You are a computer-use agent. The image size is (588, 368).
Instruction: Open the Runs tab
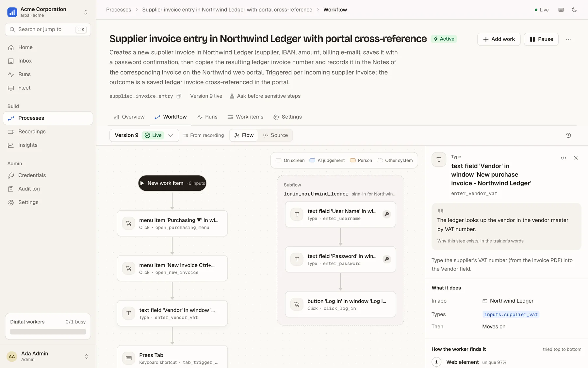point(207,117)
